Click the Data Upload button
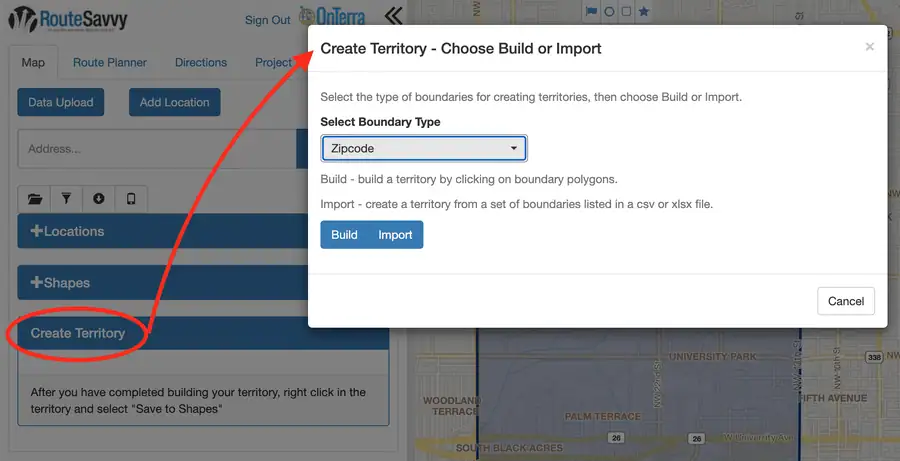Image resolution: width=900 pixels, height=461 pixels. [x=61, y=102]
